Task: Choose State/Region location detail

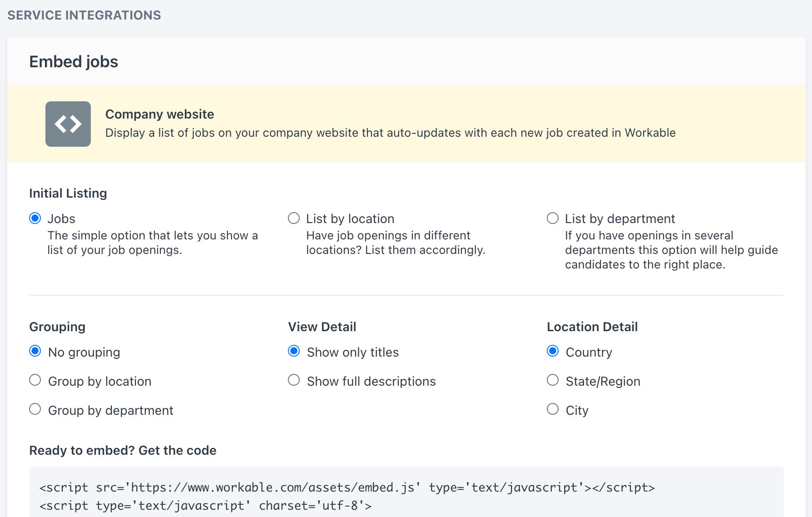Action: point(553,380)
